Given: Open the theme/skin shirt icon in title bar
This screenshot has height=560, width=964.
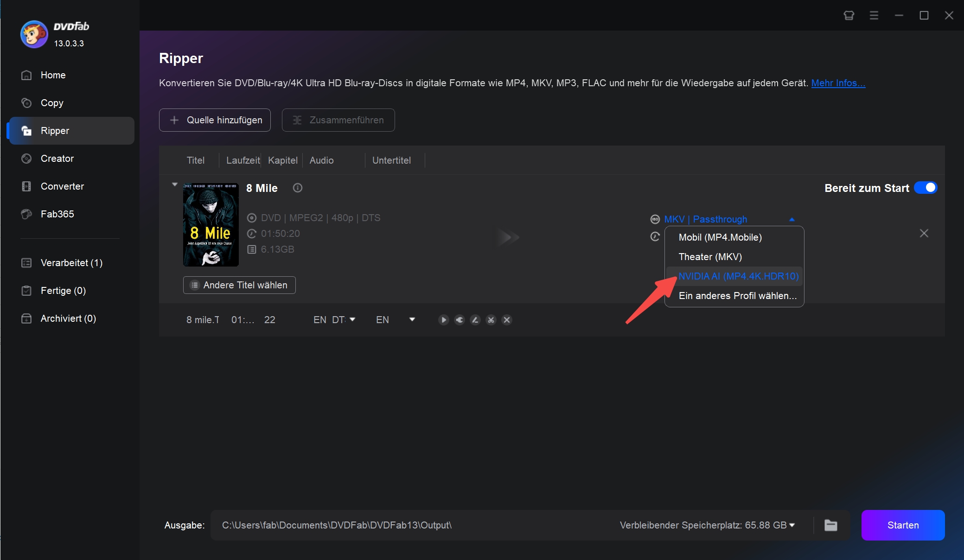Looking at the screenshot, I should (849, 15).
